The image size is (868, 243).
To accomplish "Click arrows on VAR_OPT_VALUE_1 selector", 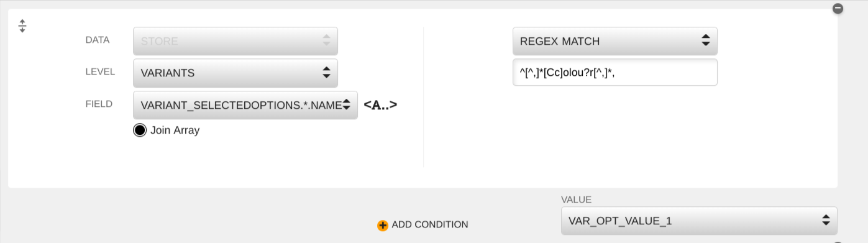I will pyautogui.click(x=826, y=220).
